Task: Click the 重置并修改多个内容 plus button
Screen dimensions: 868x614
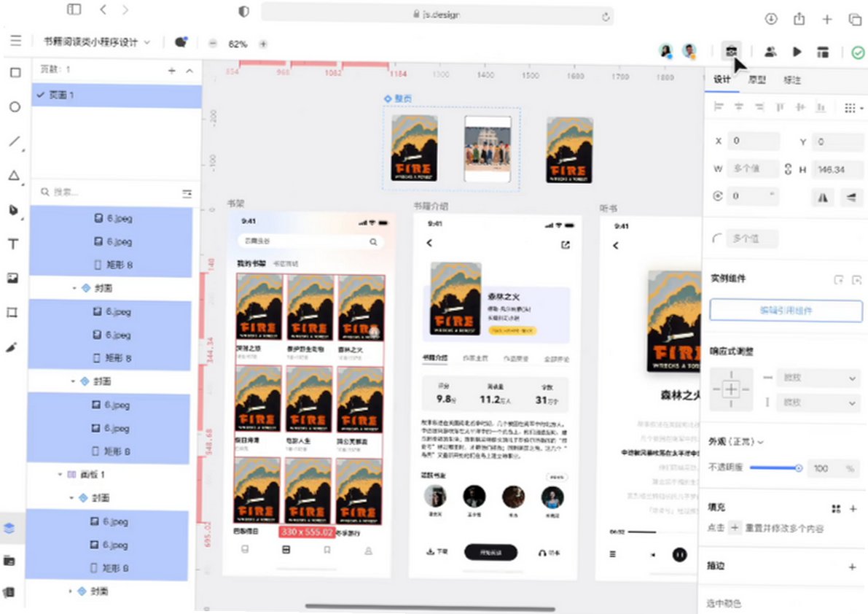Action: pyautogui.click(x=735, y=528)
